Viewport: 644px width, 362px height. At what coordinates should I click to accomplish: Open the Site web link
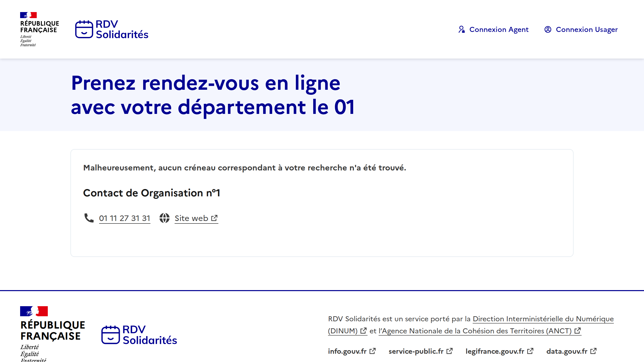191,218
